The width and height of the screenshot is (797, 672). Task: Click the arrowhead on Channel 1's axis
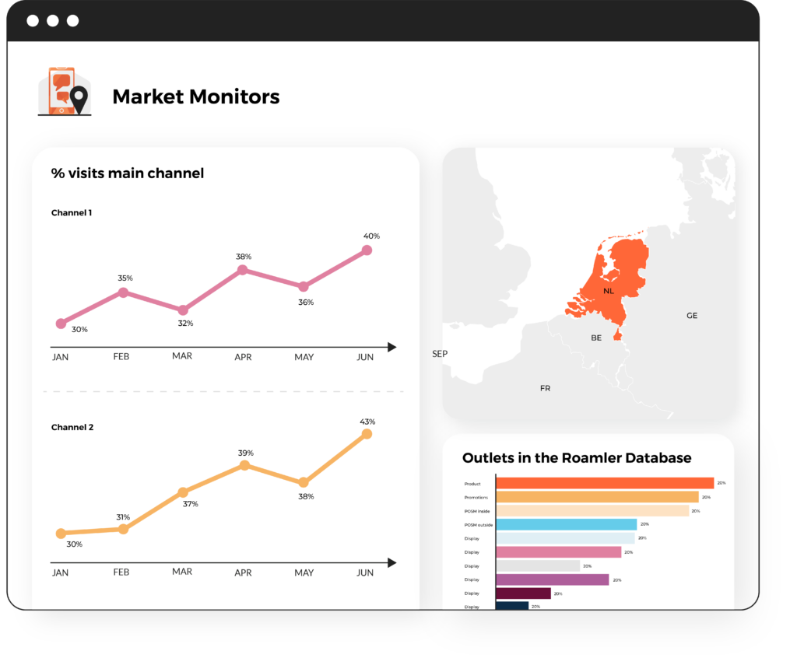393,347
